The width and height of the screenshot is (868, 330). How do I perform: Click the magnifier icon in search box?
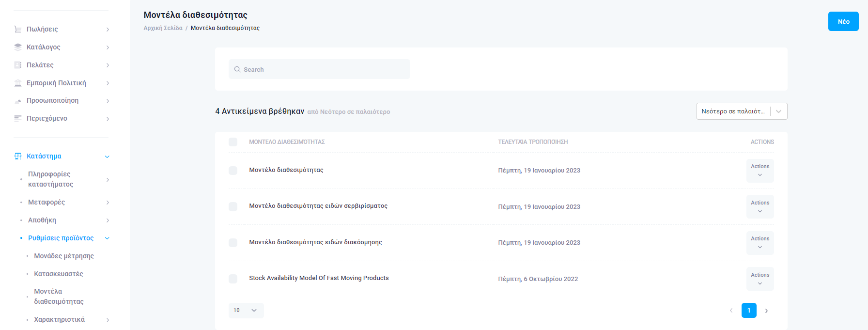click(x=237, y=69)
